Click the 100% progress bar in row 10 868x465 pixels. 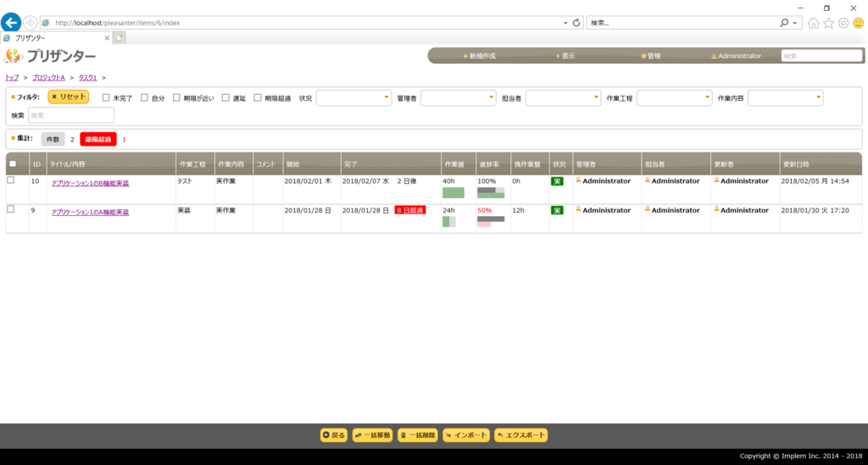coord(491,192)
